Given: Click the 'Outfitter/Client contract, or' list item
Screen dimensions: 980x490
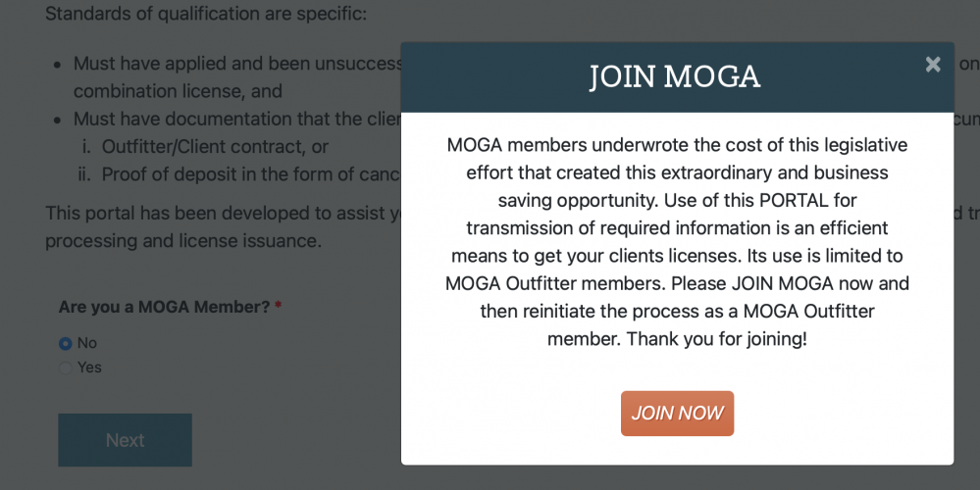Looking at the screenshot, I should tap(215, 147).
